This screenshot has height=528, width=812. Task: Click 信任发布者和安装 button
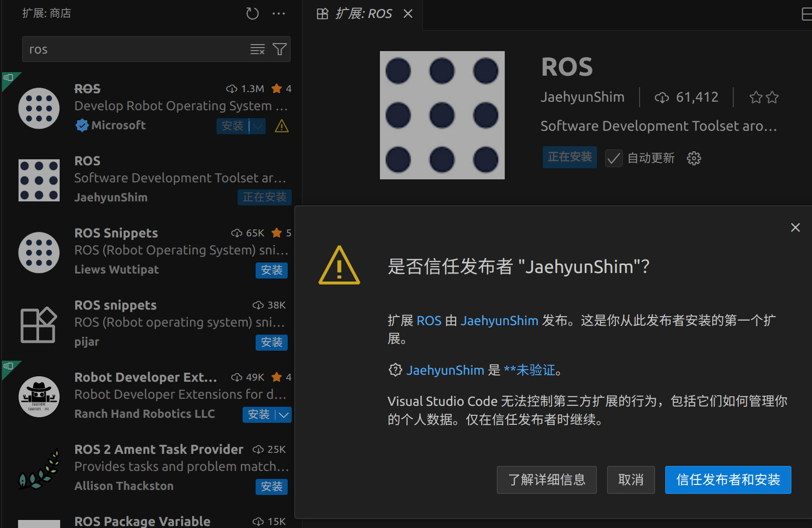tap(728, 480)
